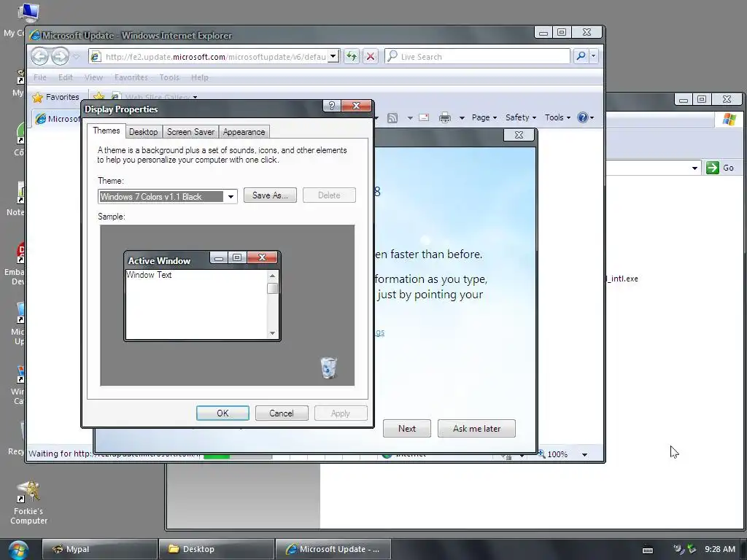Close the IE setup dialog with X
Screen dimensions: 747x560
coord(519,135)
